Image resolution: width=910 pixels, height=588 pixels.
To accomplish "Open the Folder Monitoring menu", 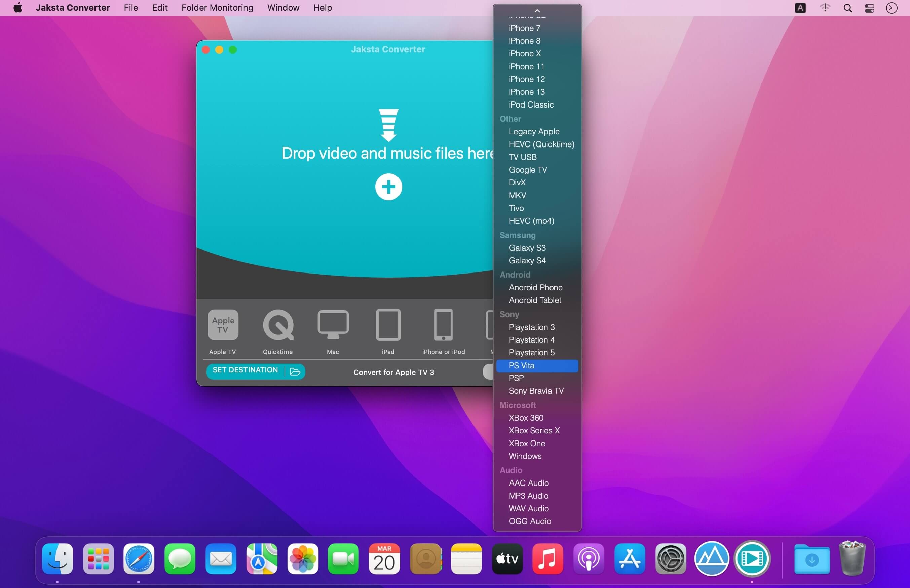I will pyautogui.click(x=217, y=8).
